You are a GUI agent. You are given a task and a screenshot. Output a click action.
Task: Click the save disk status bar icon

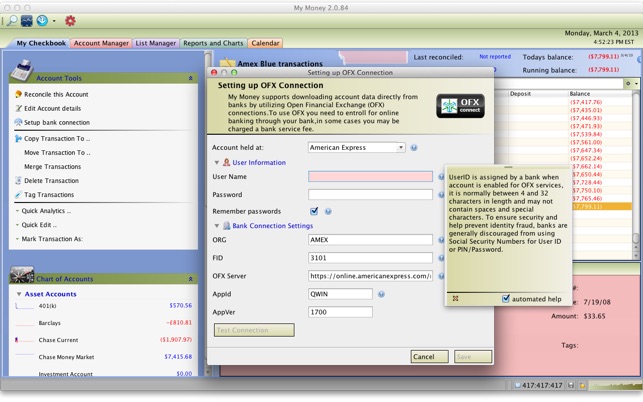click(x=571, y=385)
